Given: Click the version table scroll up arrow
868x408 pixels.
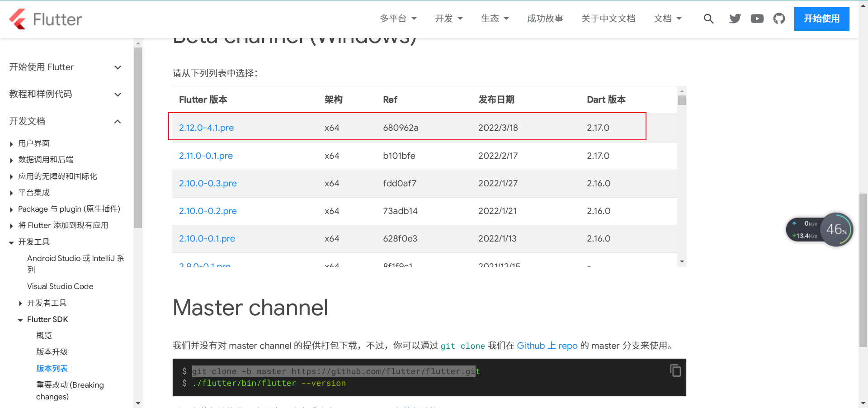Looking at the screenshot, I should click(682, 91).
